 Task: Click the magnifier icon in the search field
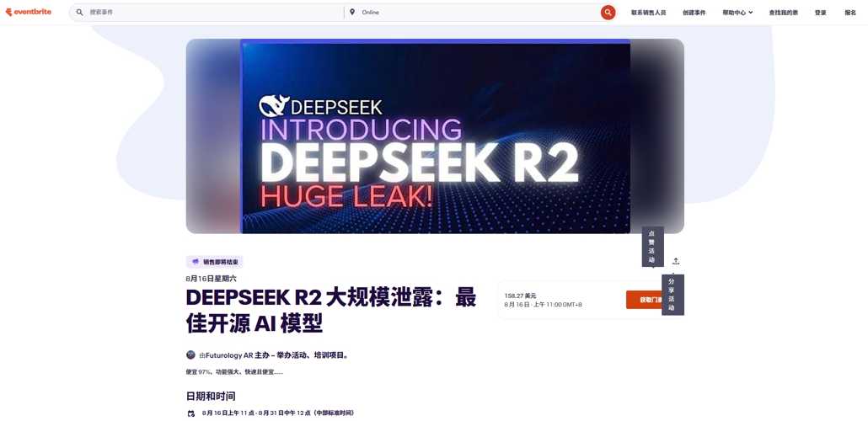click(80, 12)
